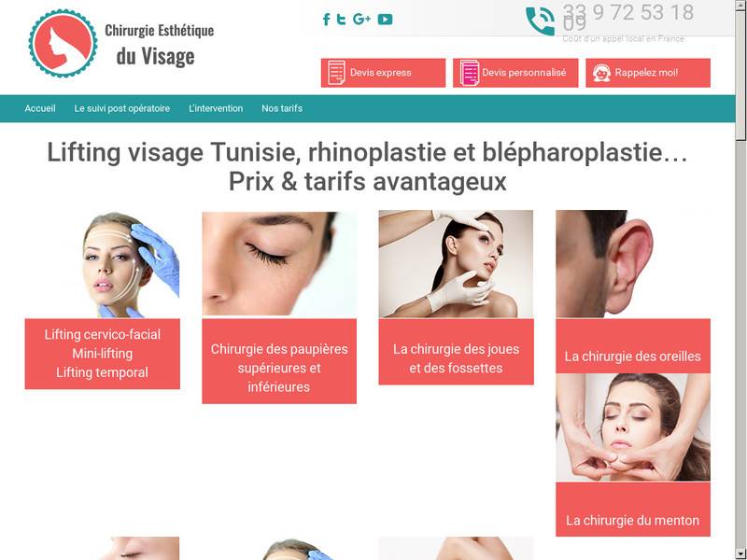The width and height of the screenshot is (747, 560).
Task: Open the Google Plus icon
Action: [361, 19]
